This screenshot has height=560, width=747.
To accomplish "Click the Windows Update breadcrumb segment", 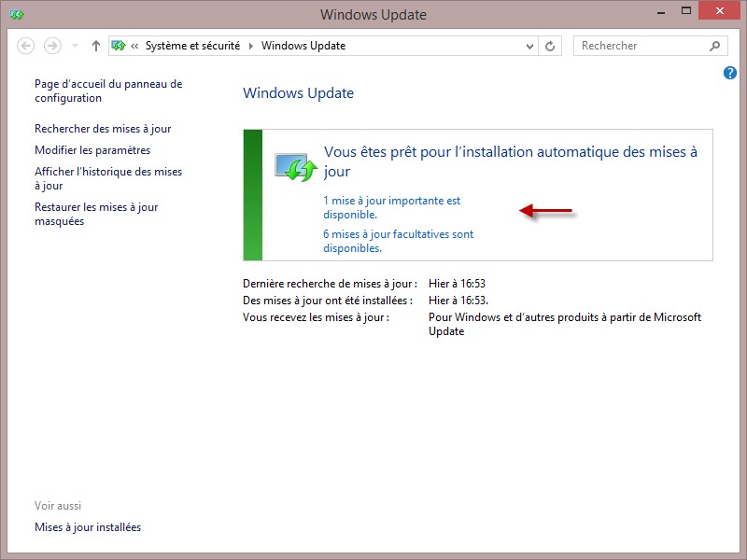I will point(303,46).
